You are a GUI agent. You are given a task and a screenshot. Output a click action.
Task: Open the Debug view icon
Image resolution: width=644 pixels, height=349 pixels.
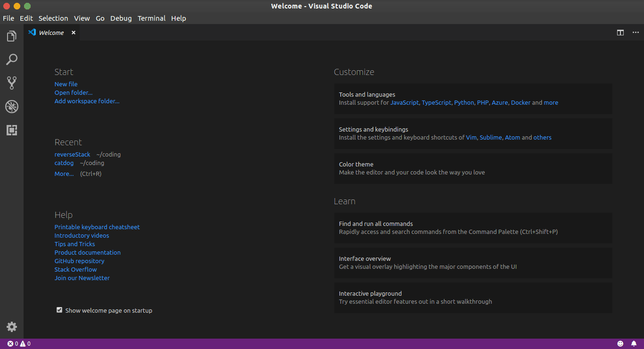click(x=12, y=107)
